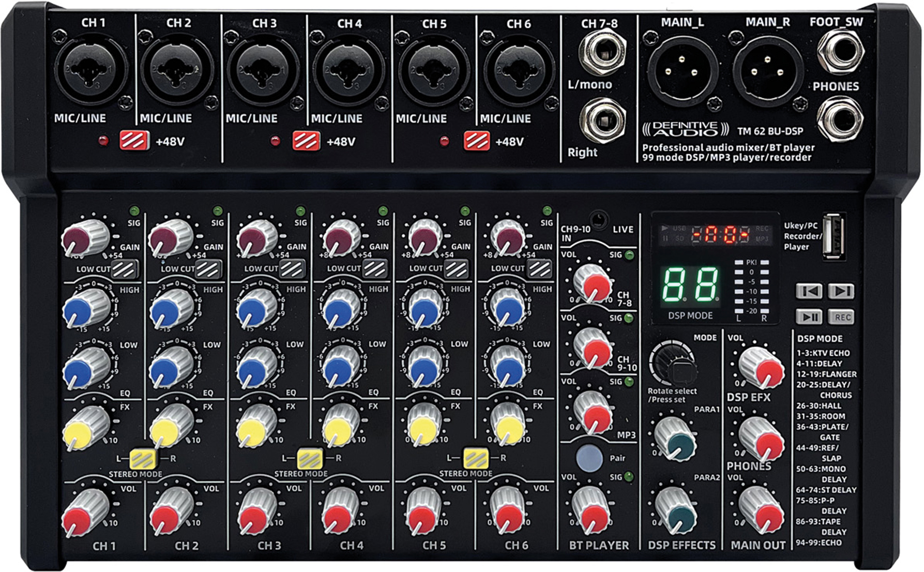The width and height of the screenshot is (924, 572).
Task: Toggle +48V phantom power for CH 1-2
Action: click(x=134, y=141)
